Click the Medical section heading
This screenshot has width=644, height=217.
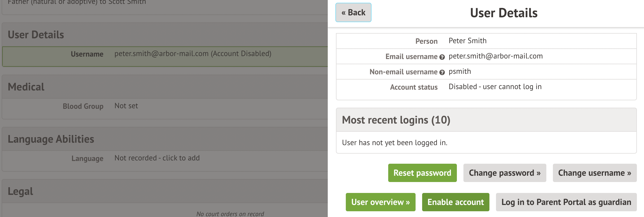(26, 87)
